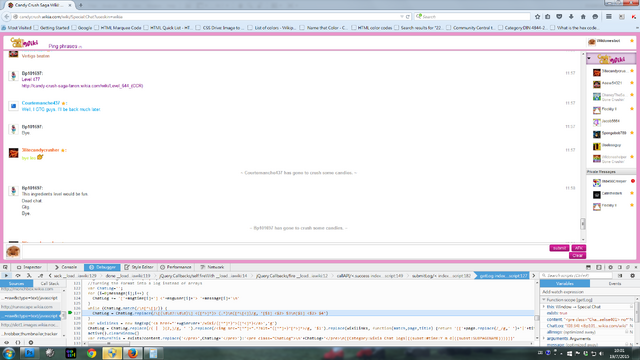Collapse the chat user list
Viewport: 640px width, 360px height.
[x=589, y=59]
